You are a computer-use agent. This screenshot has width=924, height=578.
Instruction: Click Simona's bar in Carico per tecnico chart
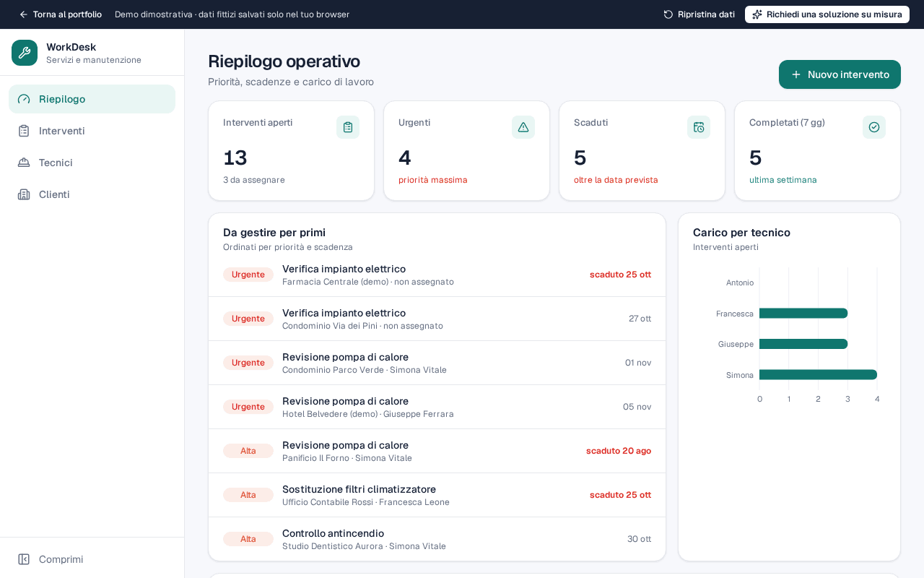[x=818, y=375]
